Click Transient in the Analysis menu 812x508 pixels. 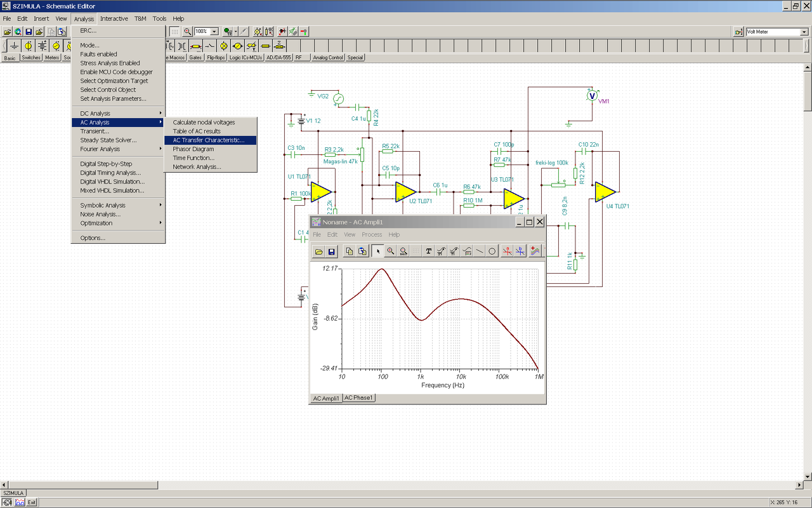[x=118, y=131]
